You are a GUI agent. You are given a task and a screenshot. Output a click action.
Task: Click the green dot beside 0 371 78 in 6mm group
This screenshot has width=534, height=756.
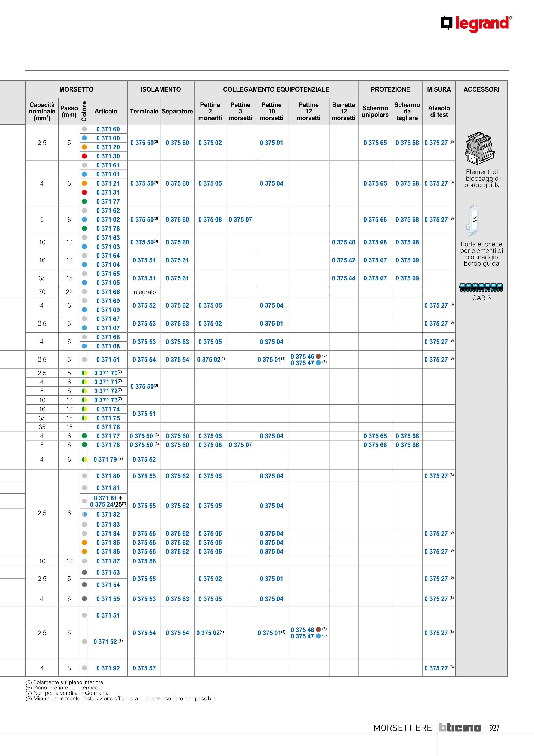pyautogui.click(x=84, y=229)
